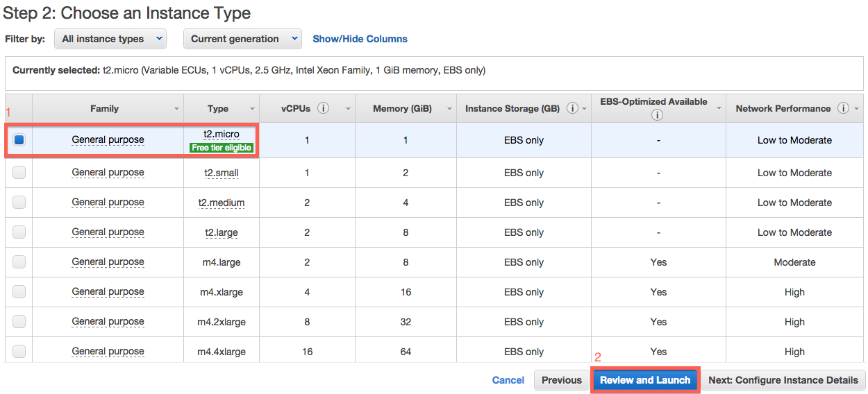Click the Previous button
Screen dimensions: 868x394
pyautogui.click(x=561, y=380)
